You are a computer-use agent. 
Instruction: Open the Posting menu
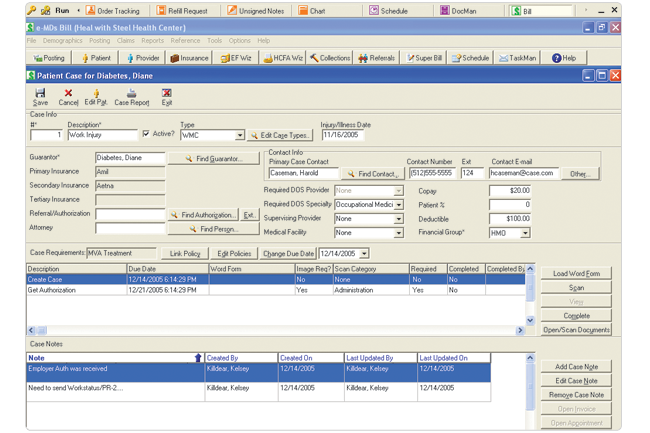click(99, 41)
